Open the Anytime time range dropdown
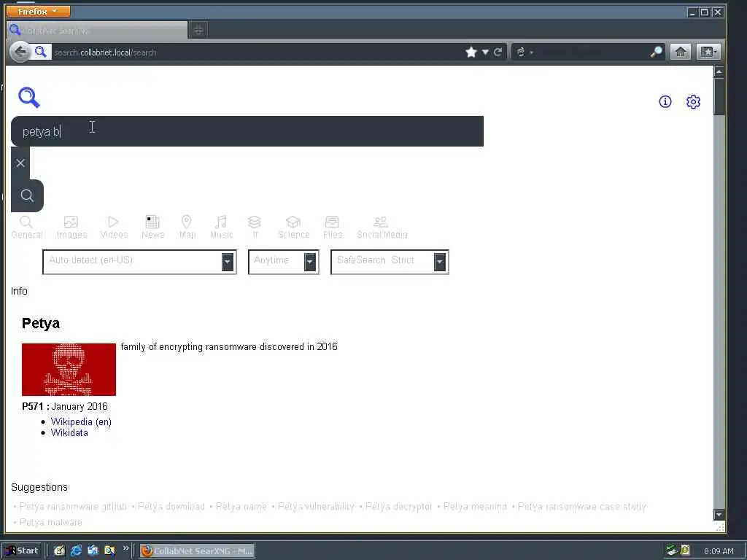The image size is (747, 560). coord(284,262)
